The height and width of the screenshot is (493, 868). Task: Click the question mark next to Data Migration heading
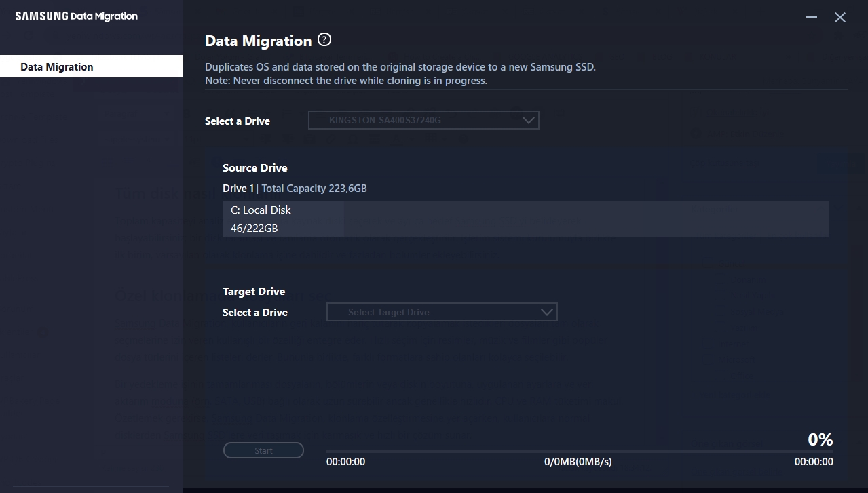click(x=324, y=40)
